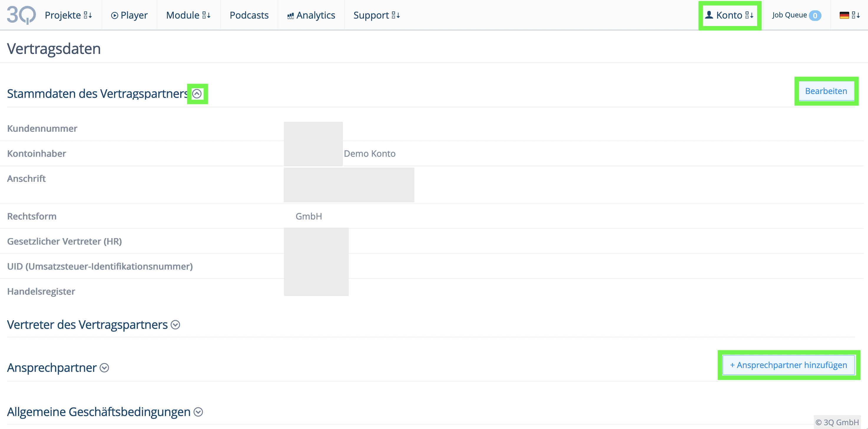Expand the Vertreter des Vertragspartners section
868x429 pixels.
[x=175, y=325]
